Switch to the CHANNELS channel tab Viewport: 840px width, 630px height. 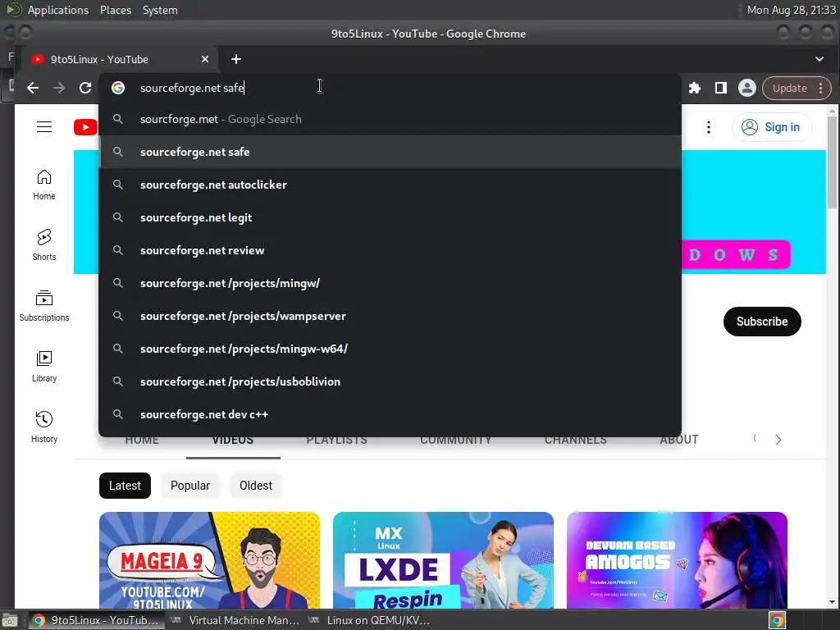[575, 440]
